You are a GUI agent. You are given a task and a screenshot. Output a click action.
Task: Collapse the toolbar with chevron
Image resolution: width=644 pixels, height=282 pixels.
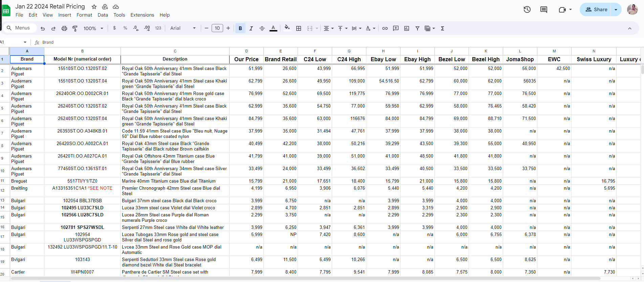630,28
